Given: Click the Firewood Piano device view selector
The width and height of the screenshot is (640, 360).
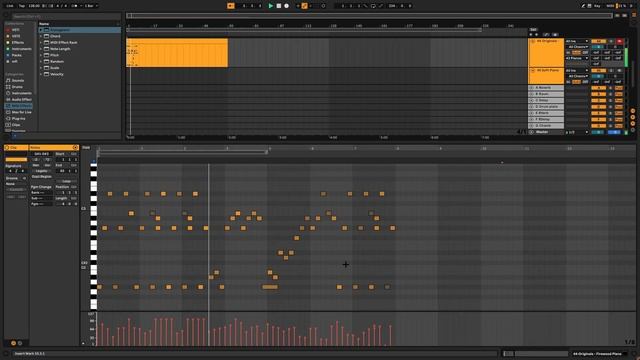Looking at the screenshot, I should point(598,354).
